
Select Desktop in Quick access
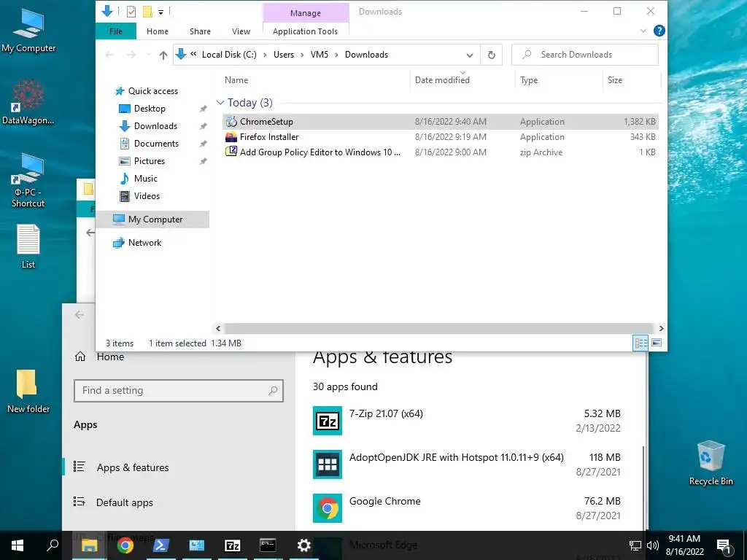pos(150,109)
